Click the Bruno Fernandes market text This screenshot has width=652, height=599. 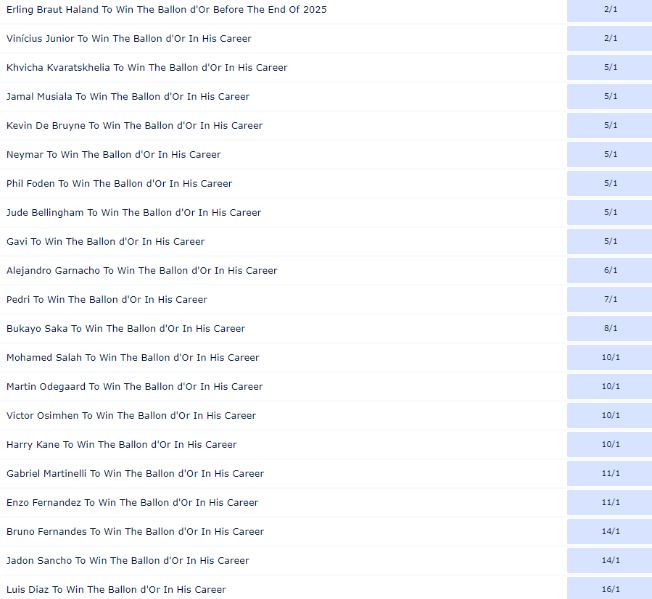(x=135, y=532)
